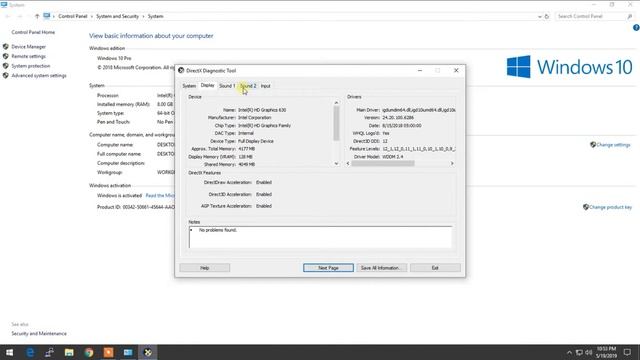Open the blue help question-mark icon
The width and height of the screenshot is (640, 360).
(636, 28)
